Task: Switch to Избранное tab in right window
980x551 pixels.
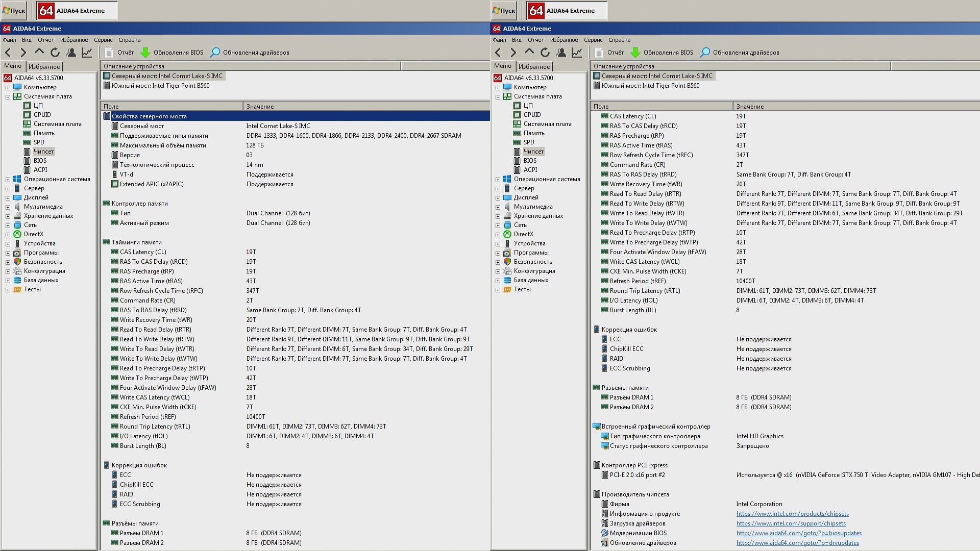Action: point(534,67)
